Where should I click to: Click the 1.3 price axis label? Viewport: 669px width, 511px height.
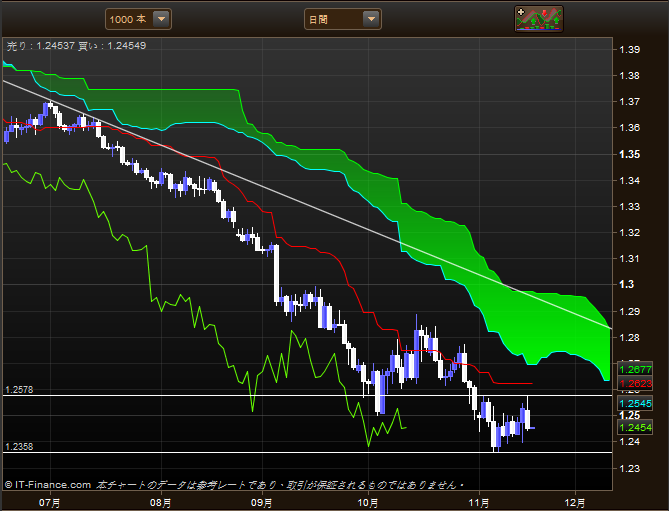627,285
